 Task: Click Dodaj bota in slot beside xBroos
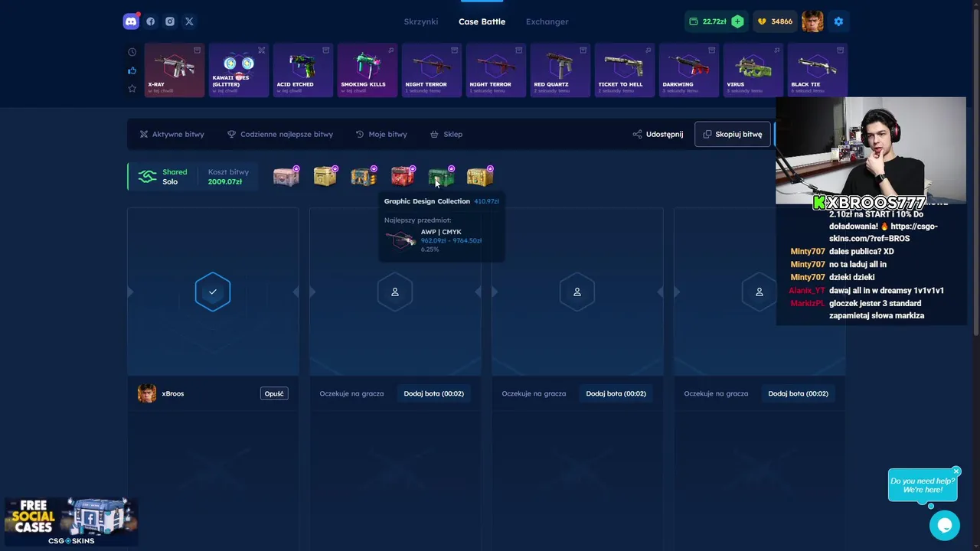pyautogui.click(x=434, y=393)
